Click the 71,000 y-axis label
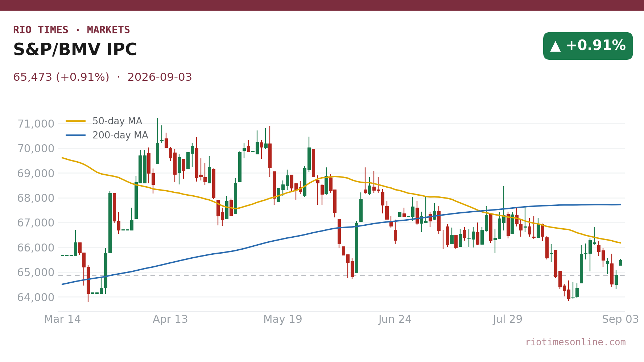Image resolution: width=644 pixels, height=362 pixels. tap(36, 124)
